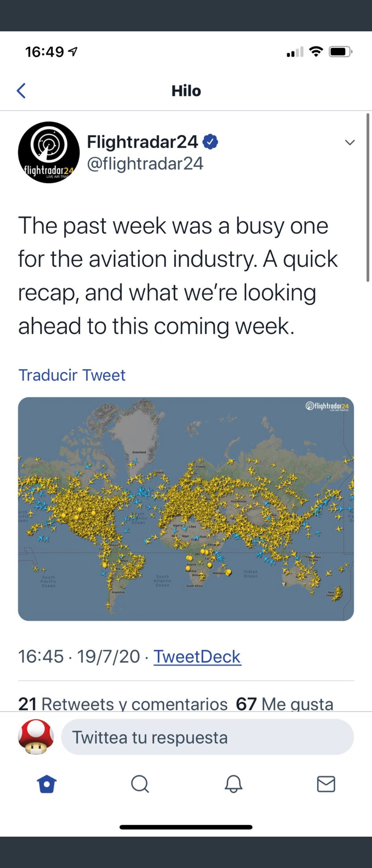Tap the back arrow icon
372x868 pixels.
(x=21, y=91)
